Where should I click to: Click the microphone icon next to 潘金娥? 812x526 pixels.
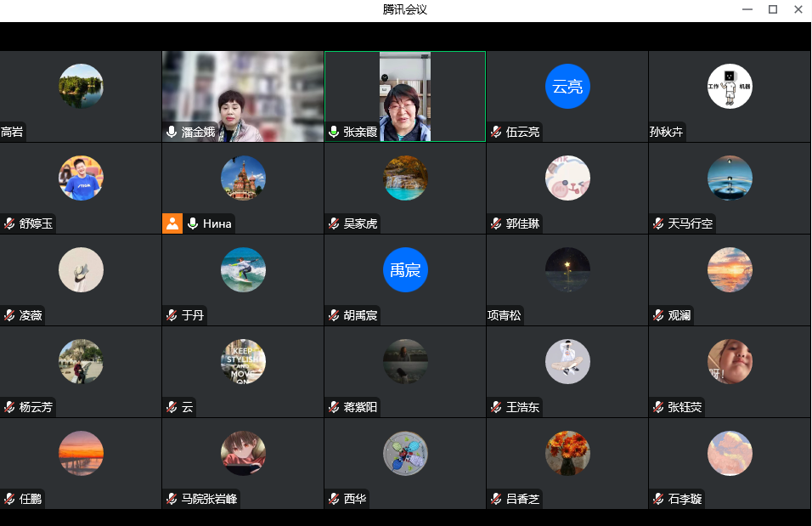point(172,132)
